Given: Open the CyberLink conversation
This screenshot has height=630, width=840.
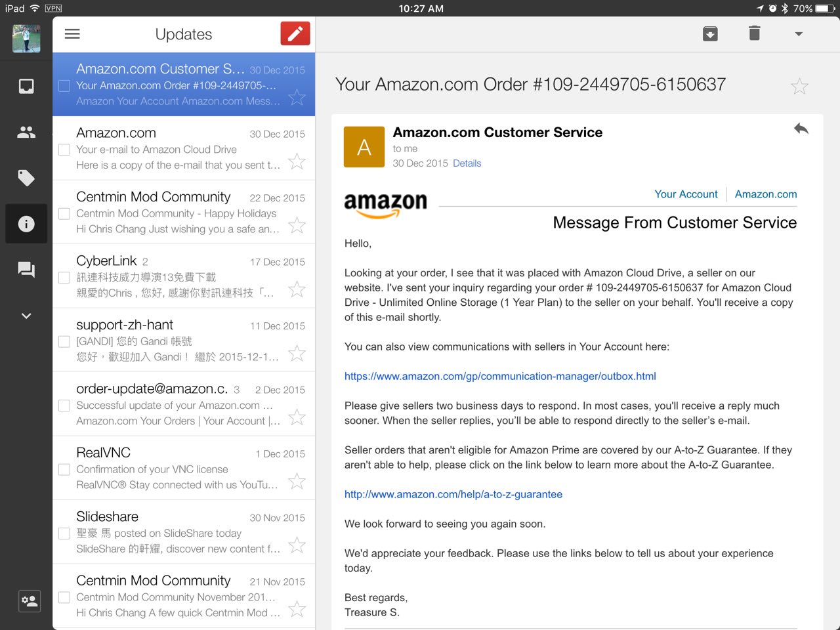Looking at the screenshot, I should tap(184, 276).
